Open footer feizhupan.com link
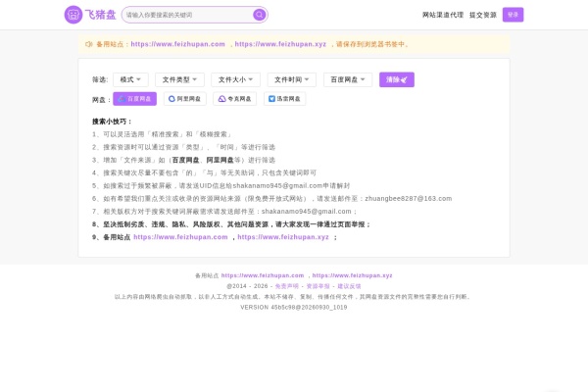The width and height of the screenshot is (588, 392). point(263,275)
